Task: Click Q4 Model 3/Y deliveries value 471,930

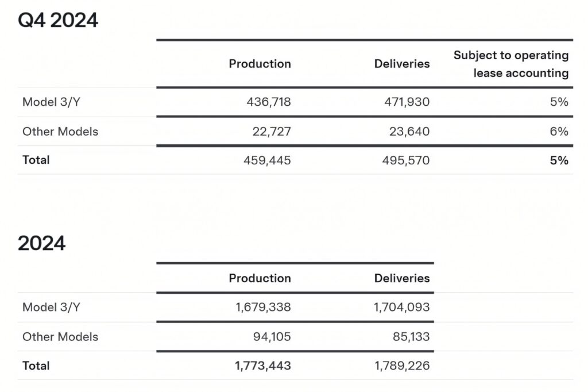Action: [x=407, y=102]
